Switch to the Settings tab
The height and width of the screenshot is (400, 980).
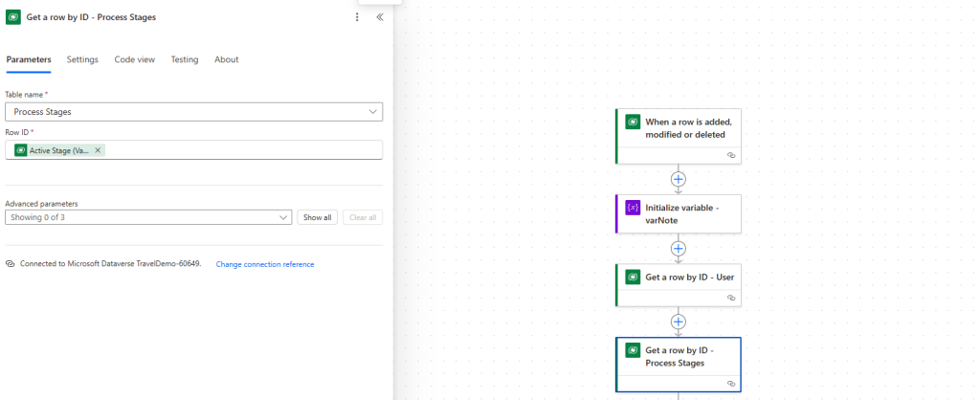pyautogui.click(x=82, y=59)
